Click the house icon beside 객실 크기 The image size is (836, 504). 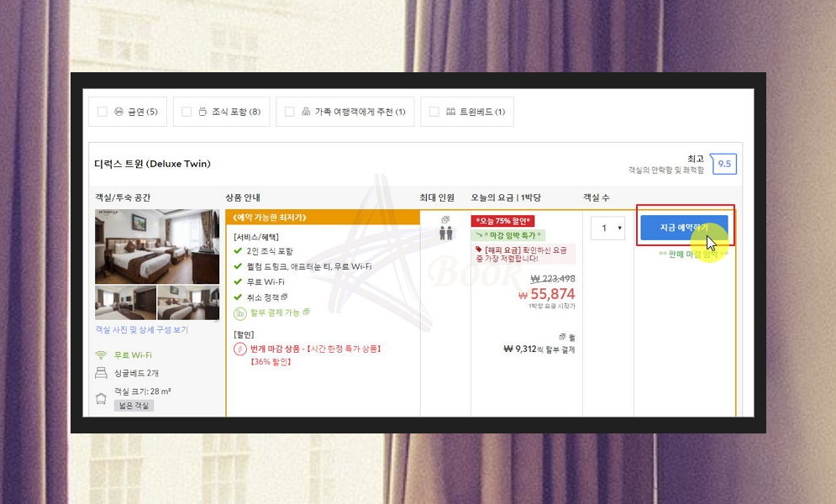coord(101,398)
